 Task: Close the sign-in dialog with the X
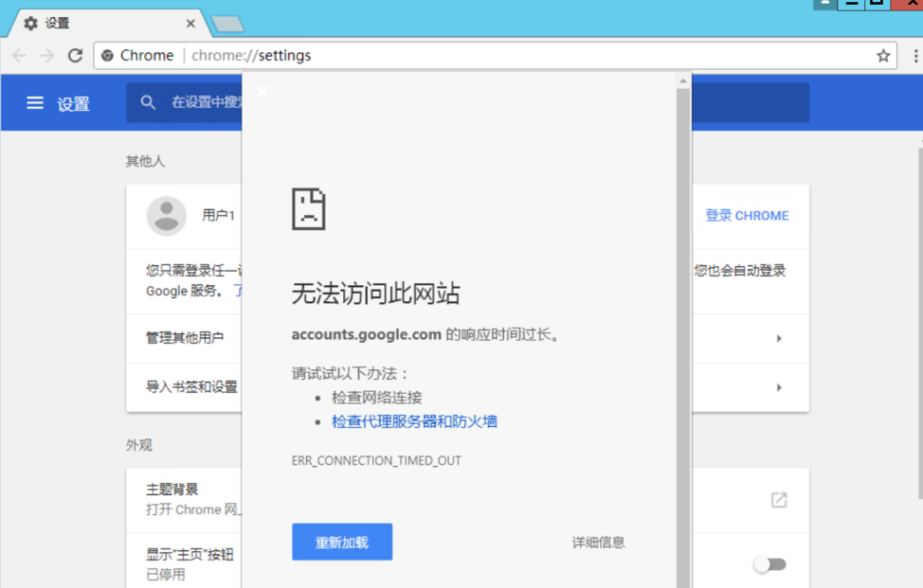click(x=262, y=92)
